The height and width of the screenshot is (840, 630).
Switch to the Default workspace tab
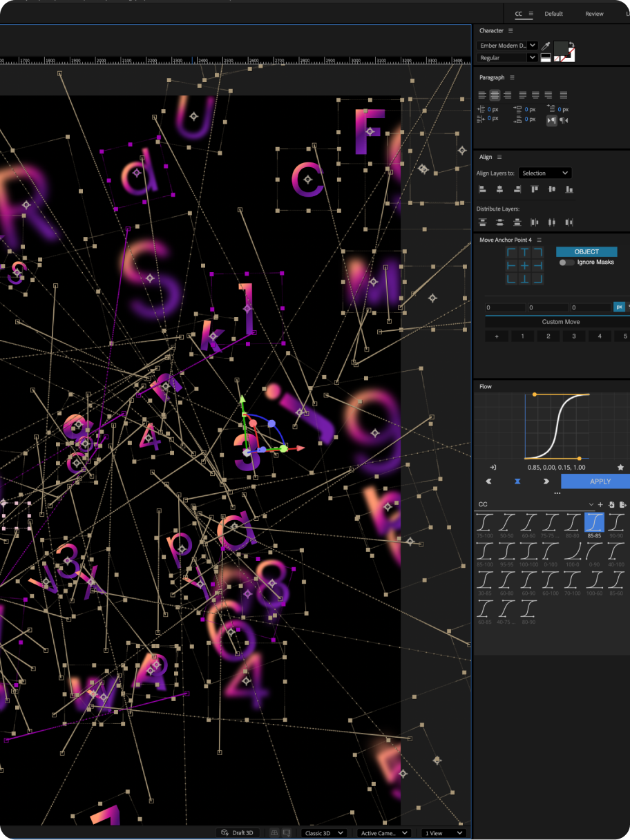tap(553, 14)
